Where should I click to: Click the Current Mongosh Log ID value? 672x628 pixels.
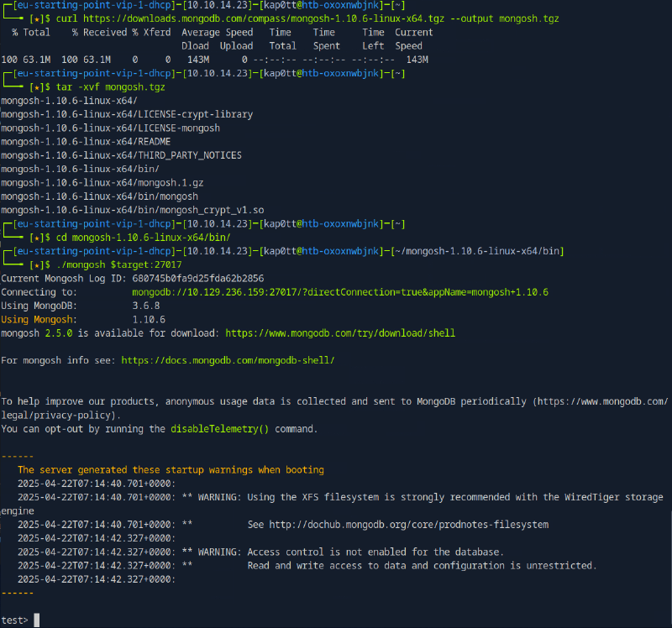click(198, 278)
